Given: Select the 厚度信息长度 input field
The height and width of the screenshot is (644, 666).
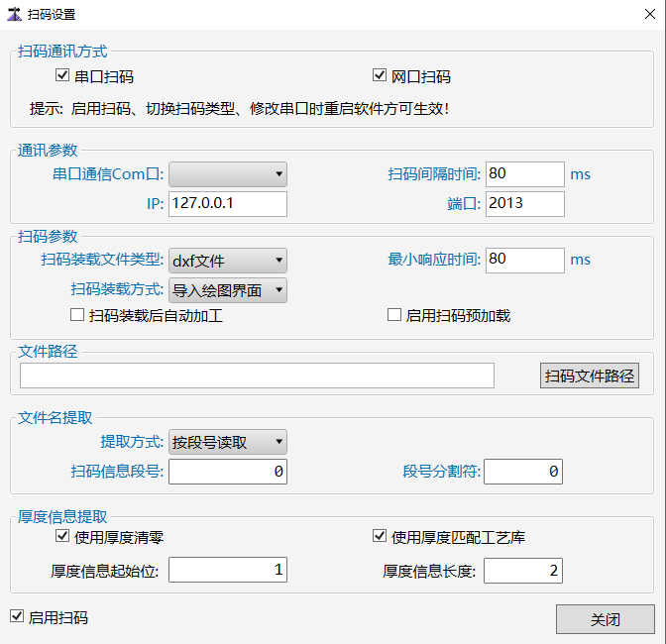Looking at the screenshot, I should (523, 570).
